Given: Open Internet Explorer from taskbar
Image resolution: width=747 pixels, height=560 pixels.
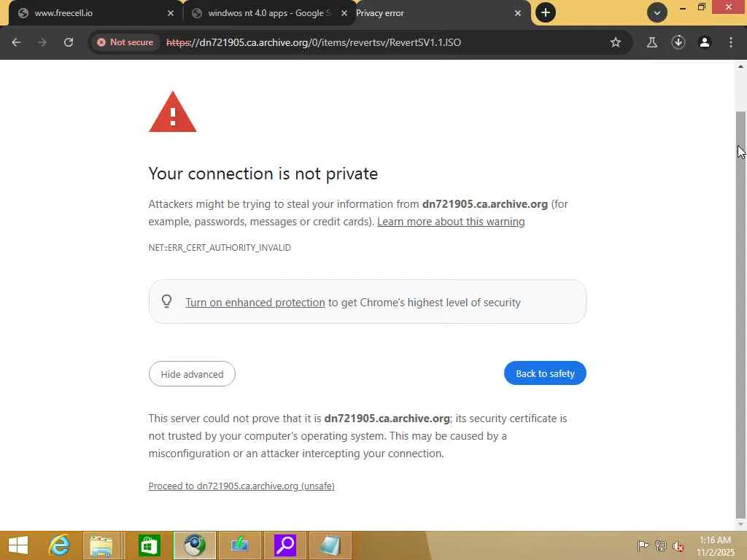Looking at the screenshot, I should pyautogui.click(x=59, y=545).
